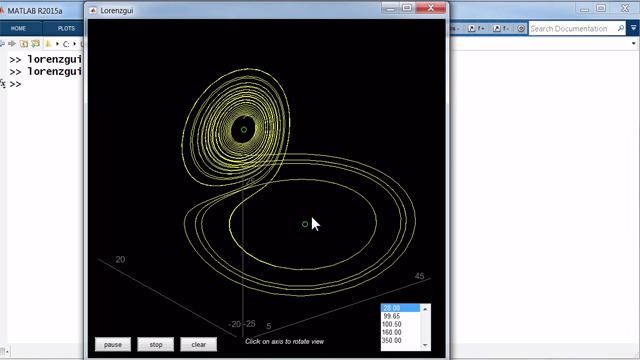Screen dimensions: 640x360
Task: Click the list box scroll down arrow
Action: [x=425, y=345]
